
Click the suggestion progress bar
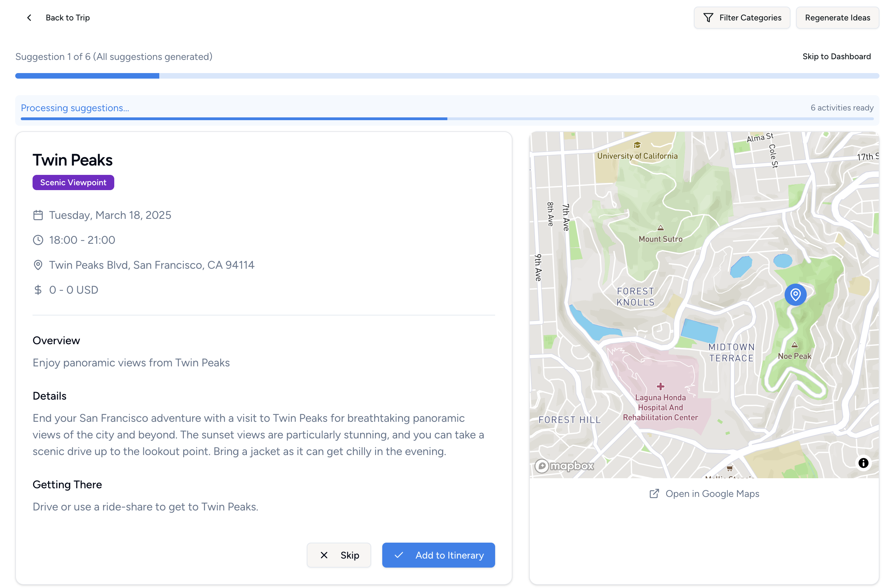pos(447,76)
